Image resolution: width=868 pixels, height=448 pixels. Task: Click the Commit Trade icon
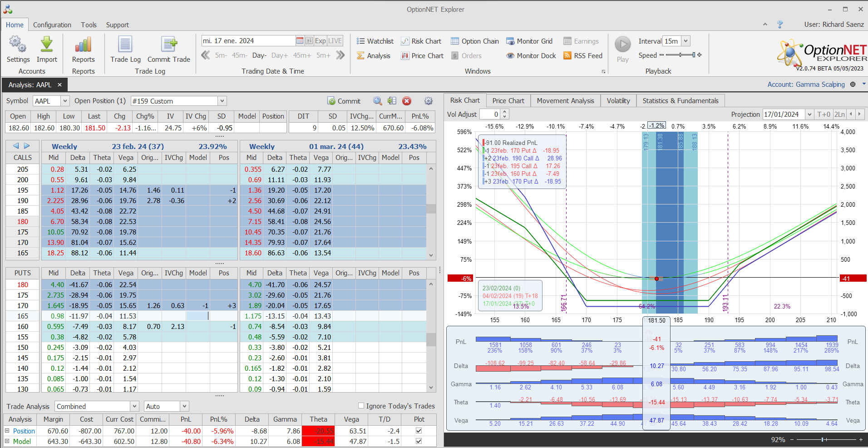pyautogui.click(x=169, y=45)
